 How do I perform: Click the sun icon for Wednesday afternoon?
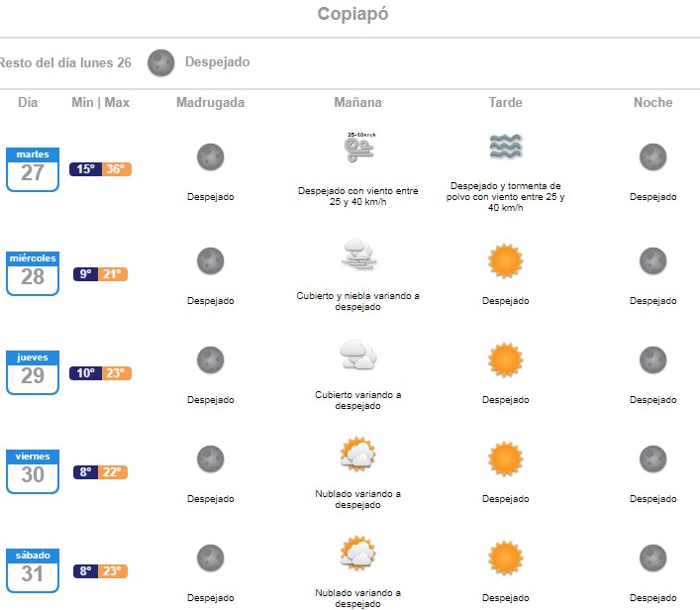[x=505, y=260]
